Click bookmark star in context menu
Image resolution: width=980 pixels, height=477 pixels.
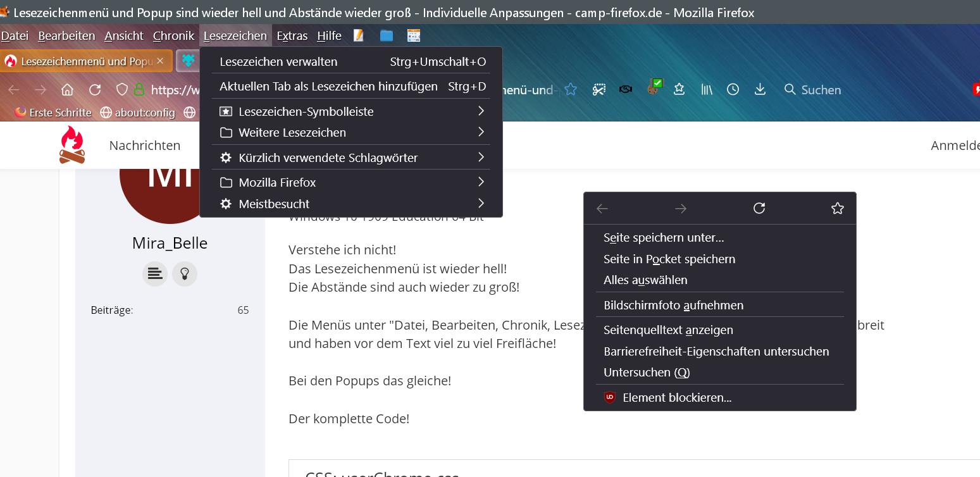[838, 208]
